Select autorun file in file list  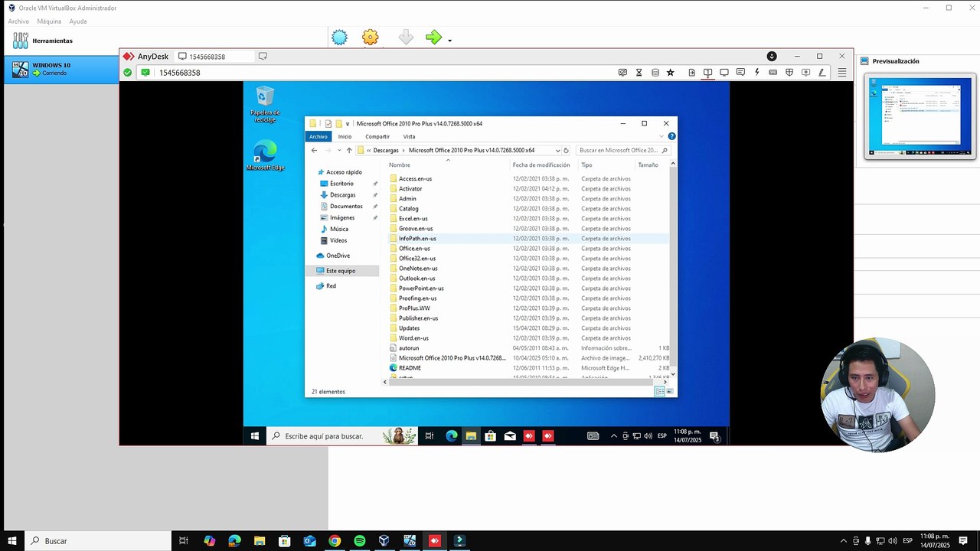click(409, 348)
